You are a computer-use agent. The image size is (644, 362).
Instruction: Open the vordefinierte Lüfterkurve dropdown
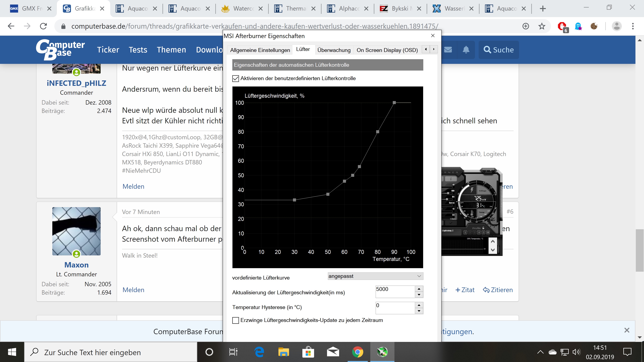pyautogui.click(x=375, y=276)
